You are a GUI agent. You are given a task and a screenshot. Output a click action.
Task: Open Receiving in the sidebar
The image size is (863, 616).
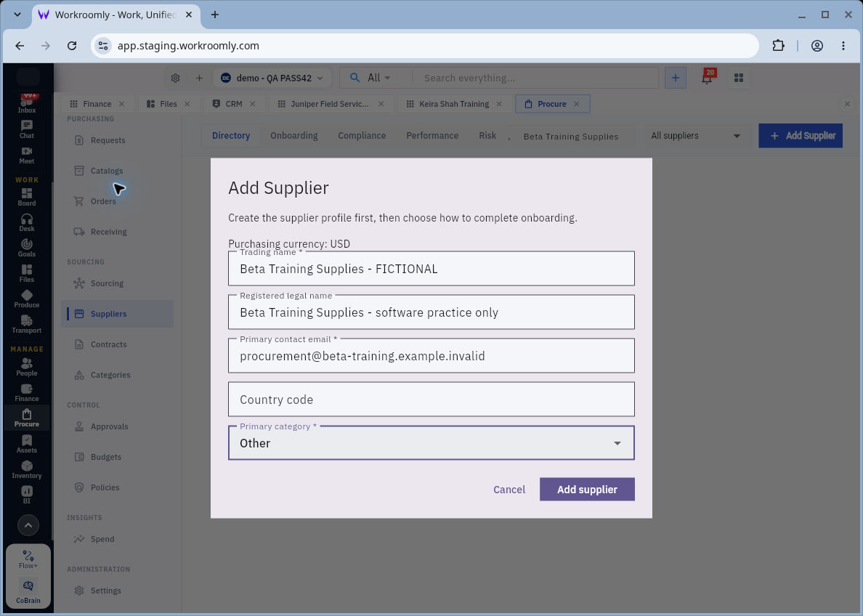click(x=117, y=232)
